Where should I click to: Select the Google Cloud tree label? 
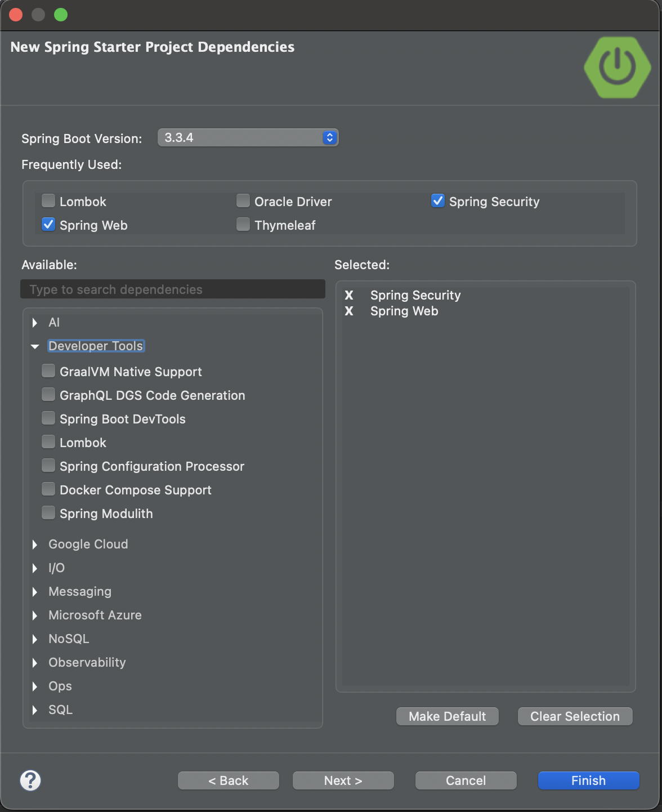(x=88, y=544)
